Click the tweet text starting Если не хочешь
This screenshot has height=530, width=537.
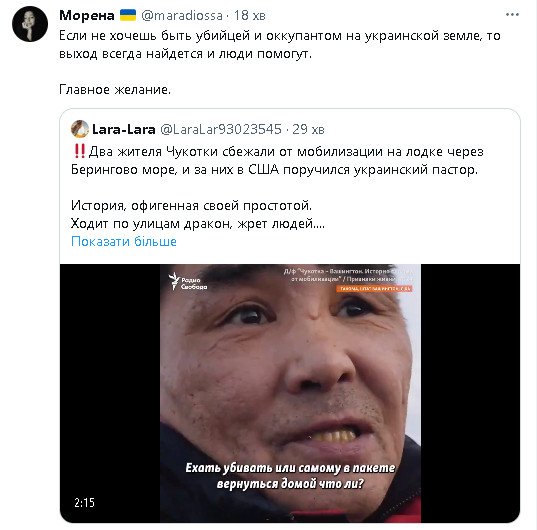pos(279,45)
